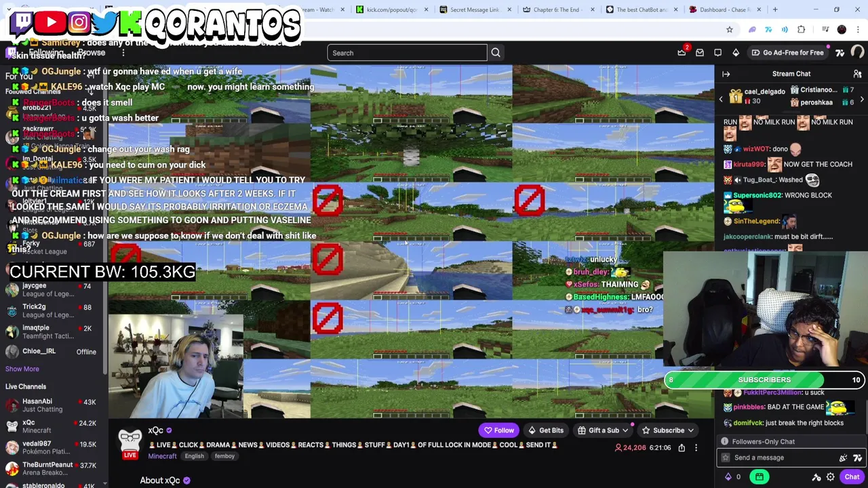Expand Subscribe options dropdown
The height and width of the screenshot is (488, 868).
tap(690, 430)
